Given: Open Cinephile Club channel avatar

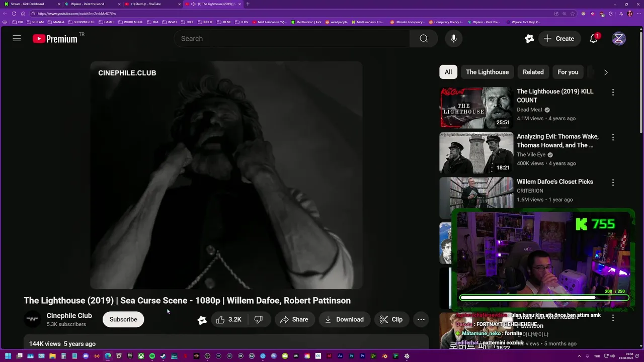Looking at the screenshot, I should point(33,319).
